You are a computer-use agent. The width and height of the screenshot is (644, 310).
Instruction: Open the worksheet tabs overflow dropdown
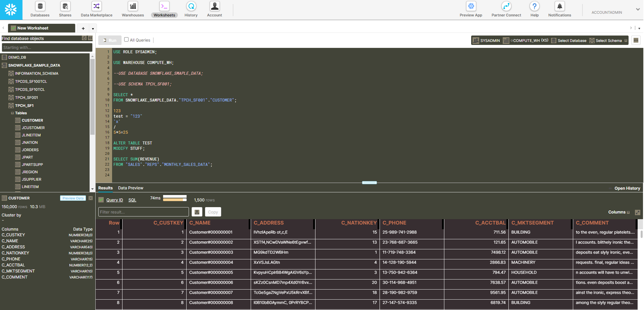click(x=639, y=28)
